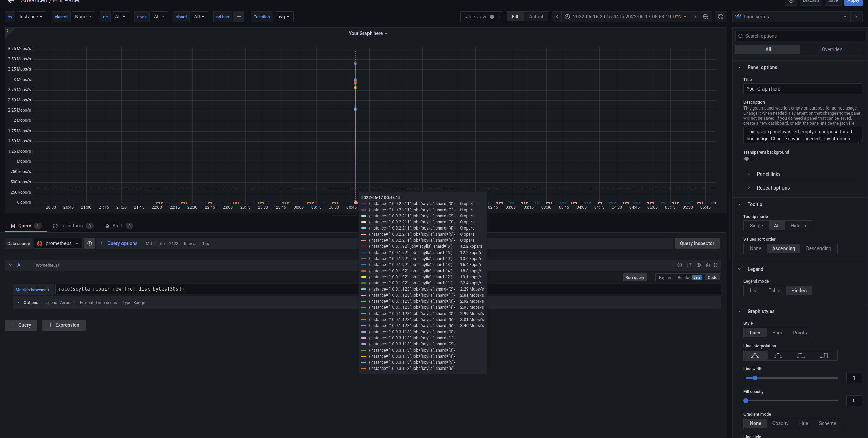This screenshot has width=868, height=438.
Task: Refresh the dashboard with the refresh icon
Action: (x=720, y=16)
